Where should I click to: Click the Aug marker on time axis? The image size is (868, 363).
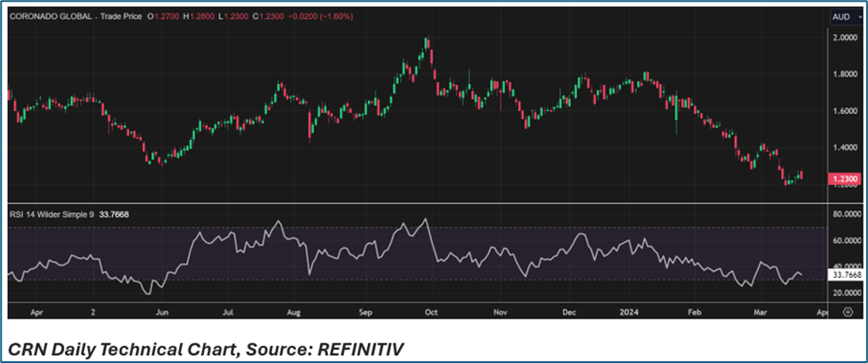pos(295,312)
